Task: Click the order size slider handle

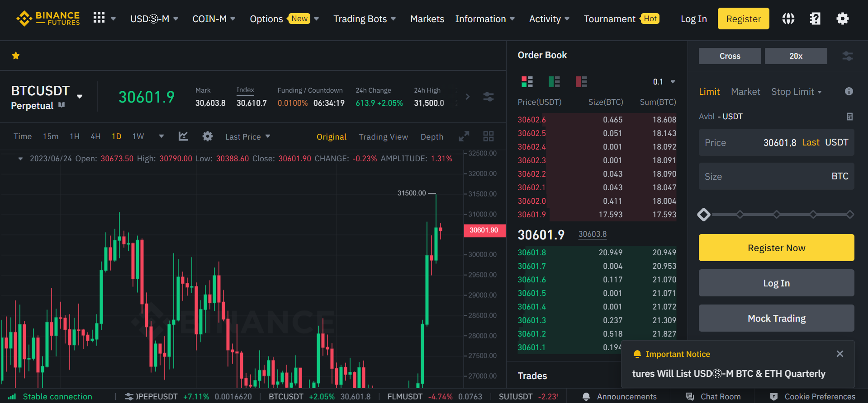Action: click(704, 215)
